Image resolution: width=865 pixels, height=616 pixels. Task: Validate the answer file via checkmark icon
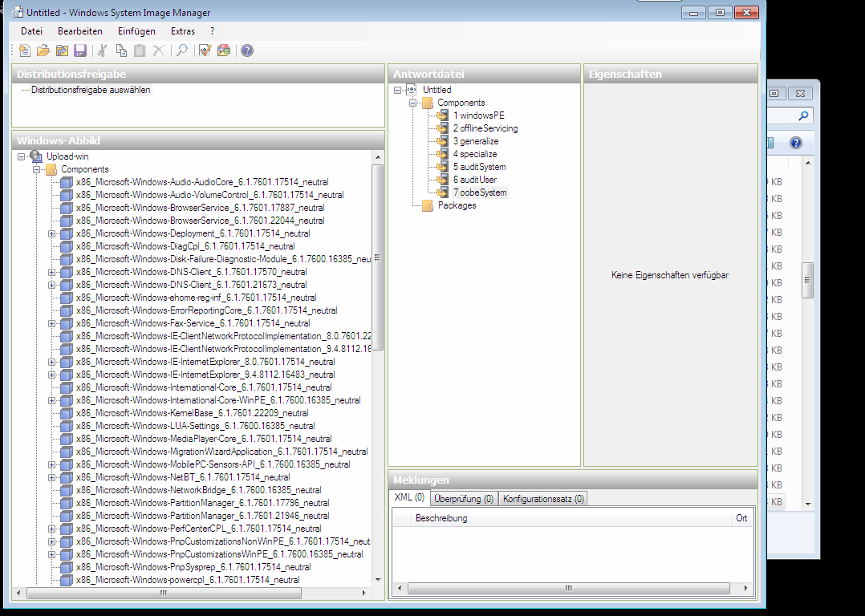[205, 51]
